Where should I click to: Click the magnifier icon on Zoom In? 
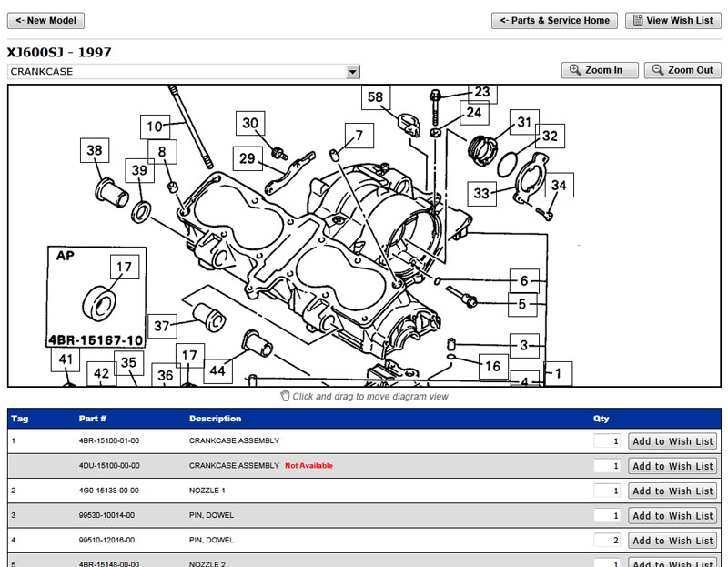point(575,70)
